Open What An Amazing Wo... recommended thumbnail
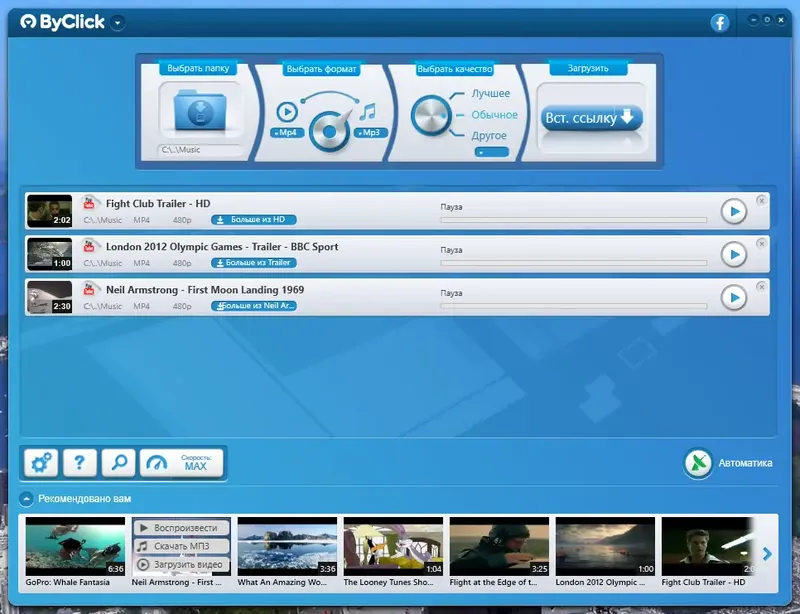 [x=287, y=546]
